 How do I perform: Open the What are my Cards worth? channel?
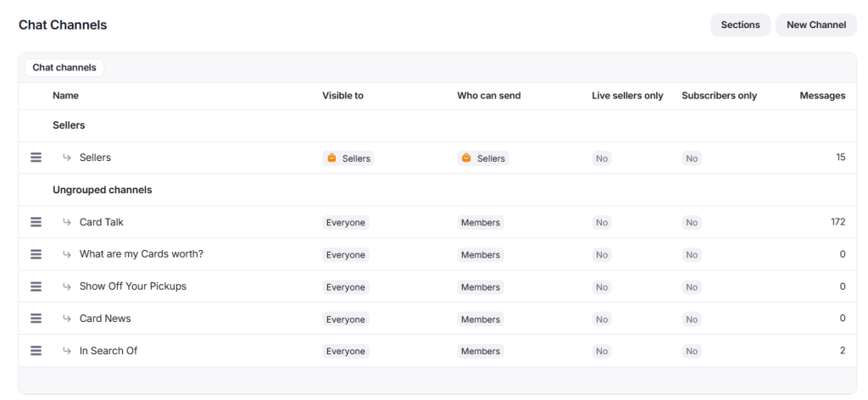[141, 254]
